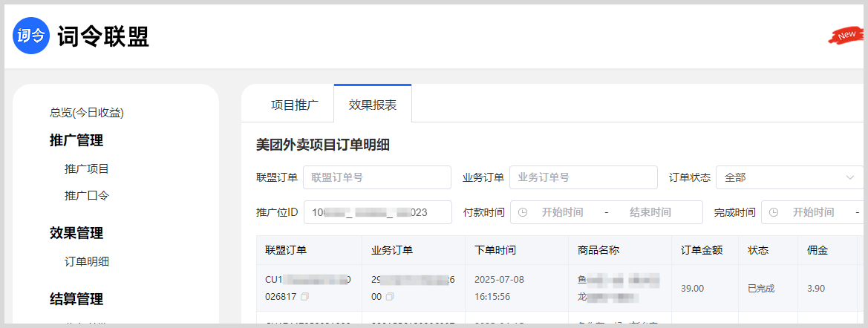The height and width of the screenshot is (328, 868).
Task: Set the 付款时间 结束时间 field
Action: point(650,211)
